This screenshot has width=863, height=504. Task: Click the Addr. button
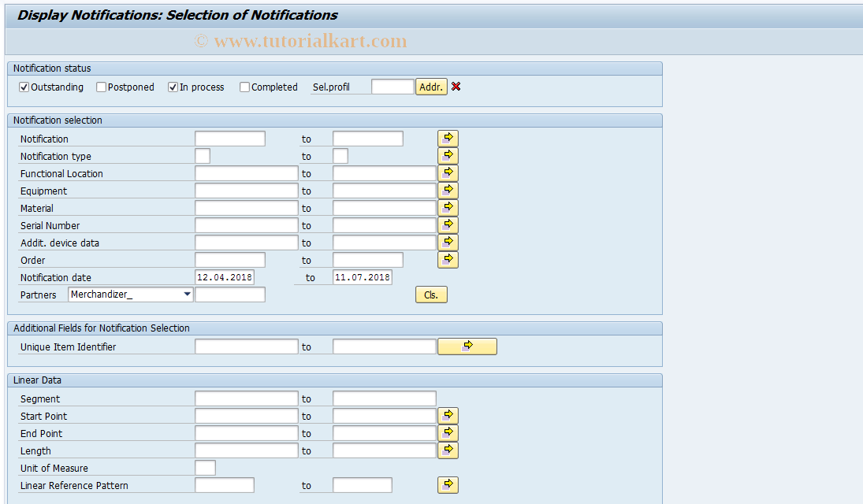coord(430,87)
